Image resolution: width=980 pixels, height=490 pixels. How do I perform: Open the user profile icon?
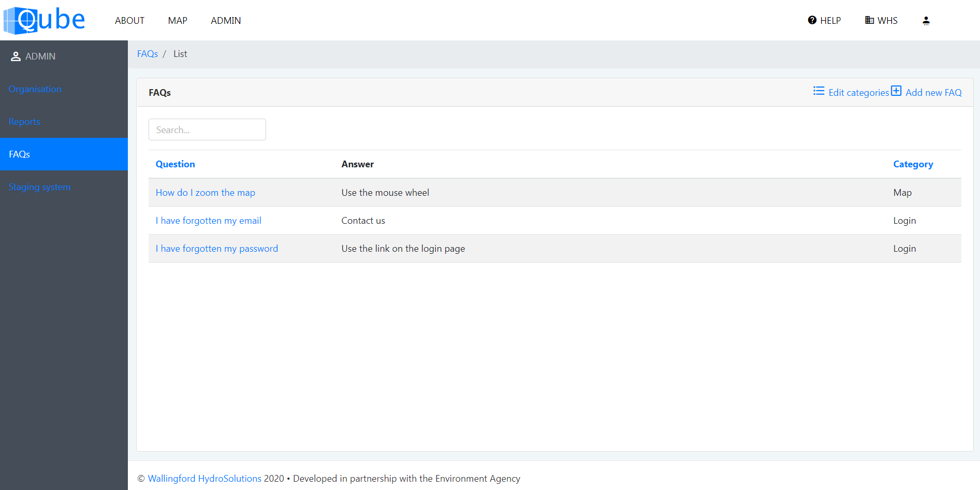[926, 21]
